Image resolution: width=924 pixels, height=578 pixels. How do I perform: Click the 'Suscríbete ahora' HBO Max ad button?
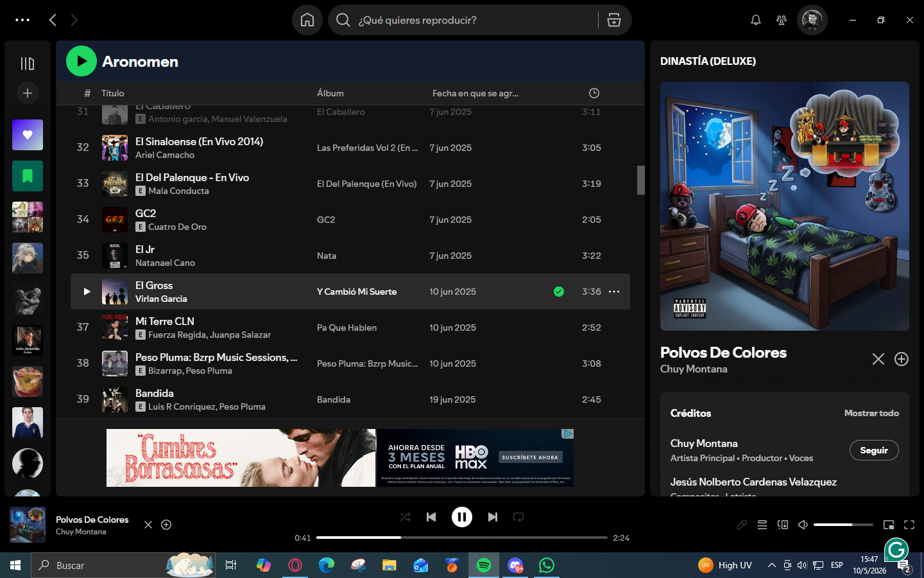530,457
